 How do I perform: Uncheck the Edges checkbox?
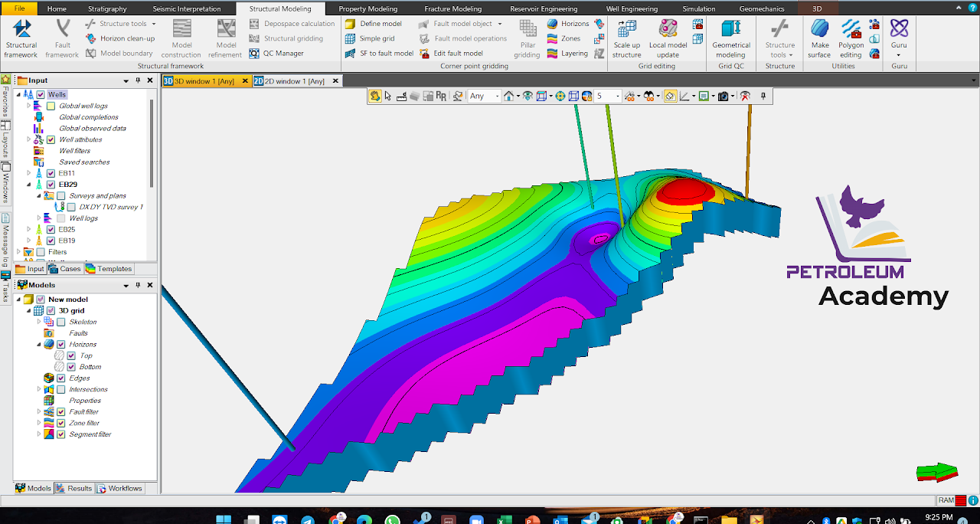(x=61, y=378)
